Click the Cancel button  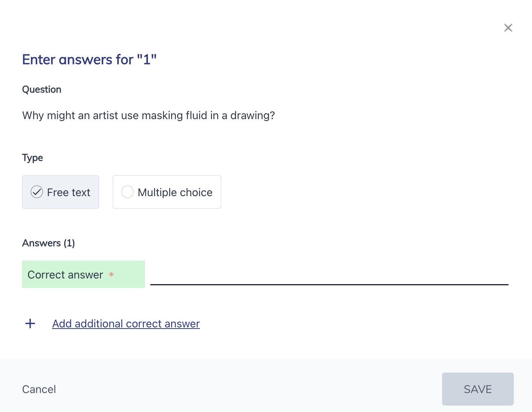pos(39,389)
